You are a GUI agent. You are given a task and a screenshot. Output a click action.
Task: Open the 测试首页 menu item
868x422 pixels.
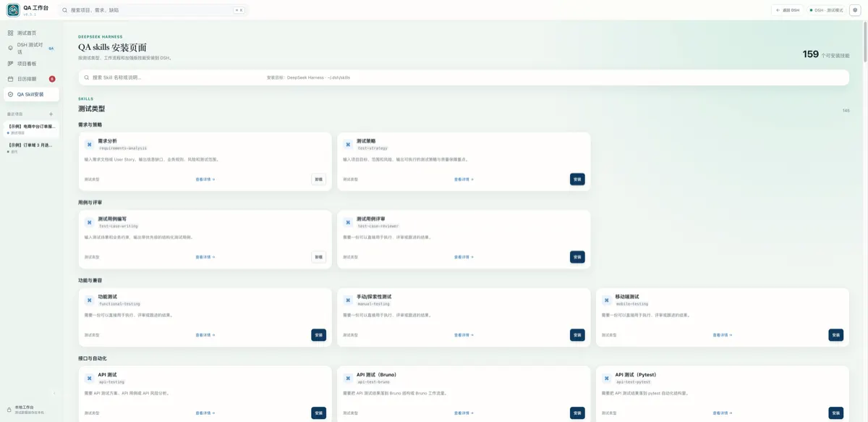(31, 33)
